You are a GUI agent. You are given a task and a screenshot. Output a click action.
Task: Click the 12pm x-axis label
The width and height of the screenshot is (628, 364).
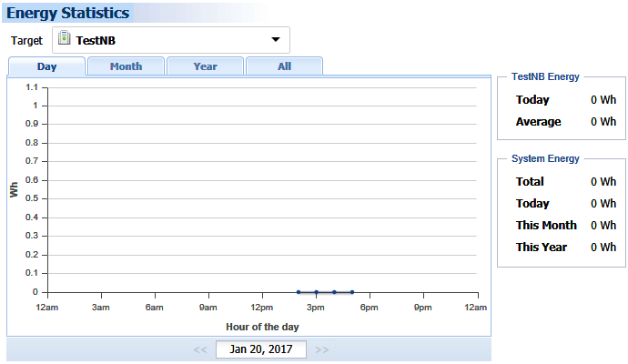click(262, 308)
